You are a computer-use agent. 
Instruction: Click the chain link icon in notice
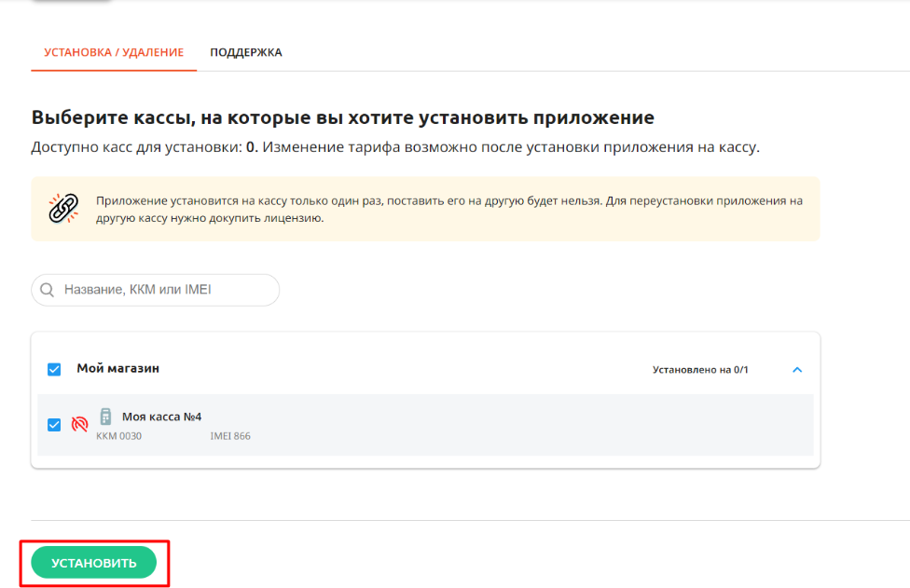[63, 209]
